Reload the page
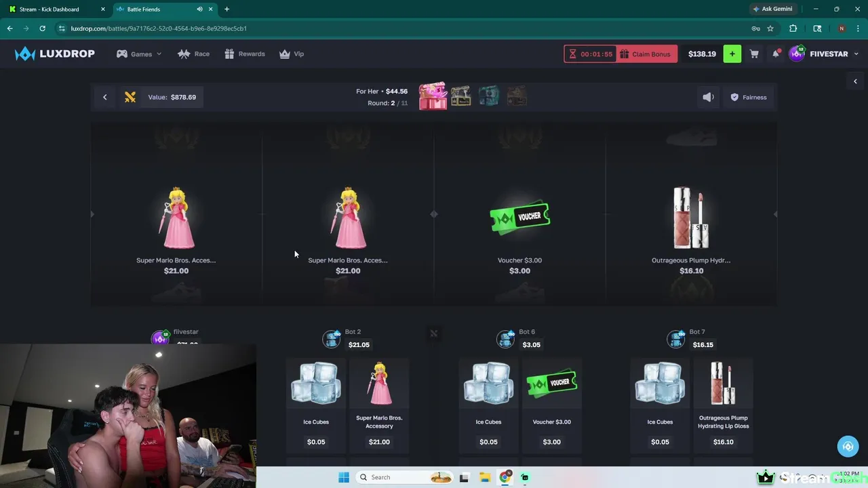868x488 pixels. coord(42,28)
